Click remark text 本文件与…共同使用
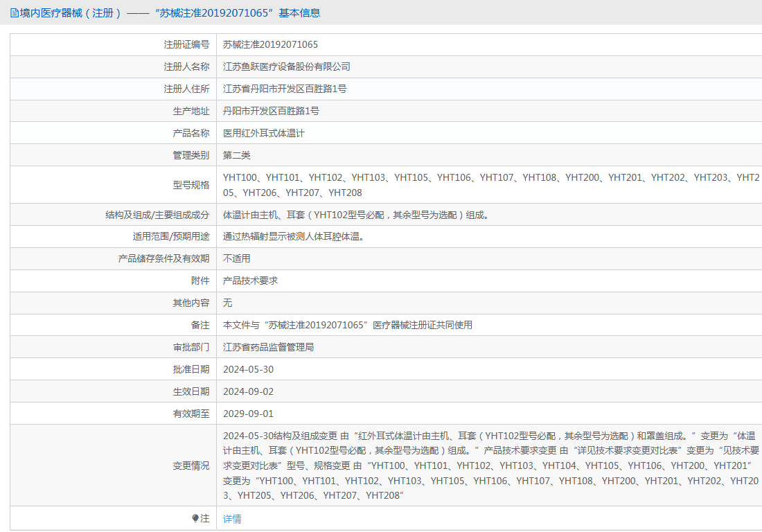 coord(348,325)
